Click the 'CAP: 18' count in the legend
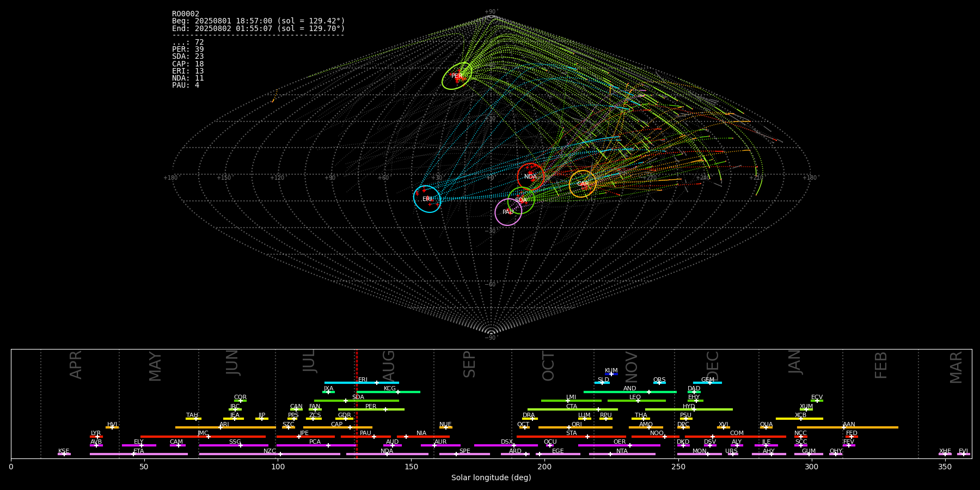Viewport: 980px width, 490px height. coord(188,64)
